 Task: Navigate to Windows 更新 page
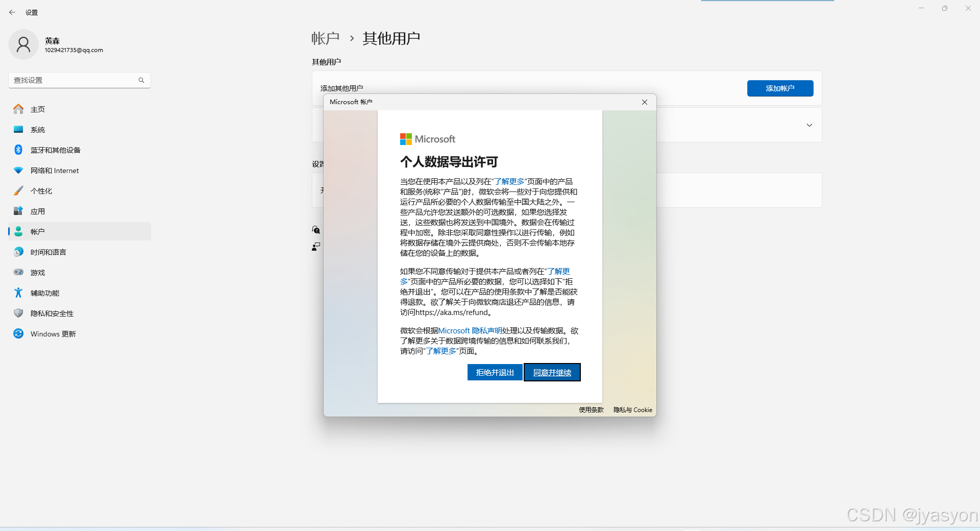click(x=80, y=333)
